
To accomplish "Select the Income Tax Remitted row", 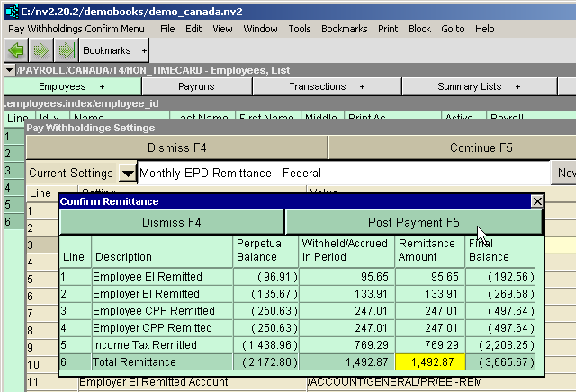I will (x=144, y=344).
